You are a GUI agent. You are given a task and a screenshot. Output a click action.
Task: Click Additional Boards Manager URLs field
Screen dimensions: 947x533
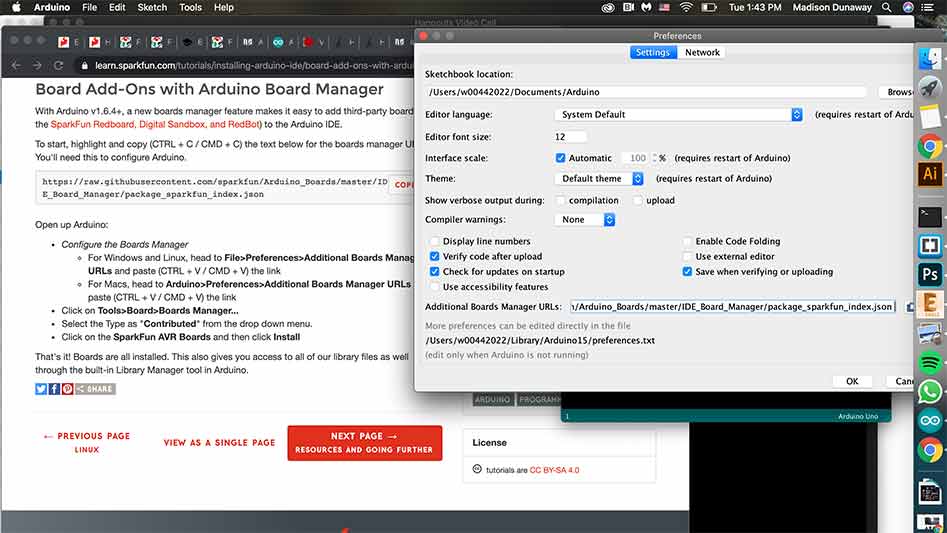733,307
